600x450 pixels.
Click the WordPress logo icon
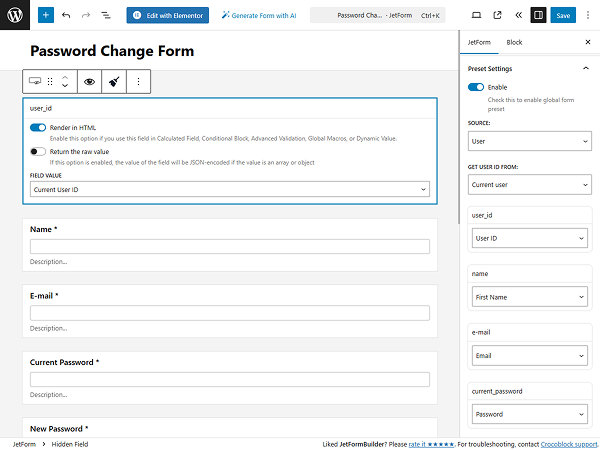(x=16, y=15)
